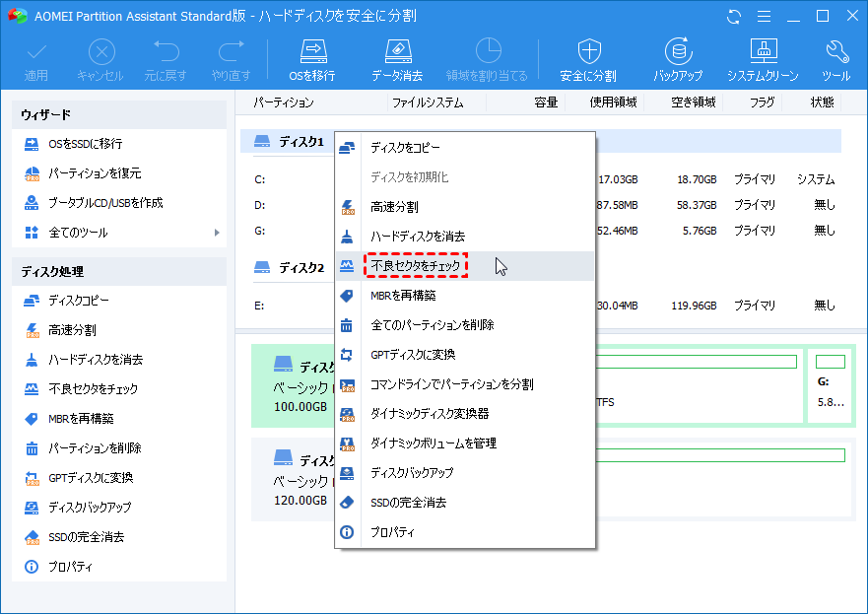Click SSDの完全消去 in the left sidebar

[86, 537]
